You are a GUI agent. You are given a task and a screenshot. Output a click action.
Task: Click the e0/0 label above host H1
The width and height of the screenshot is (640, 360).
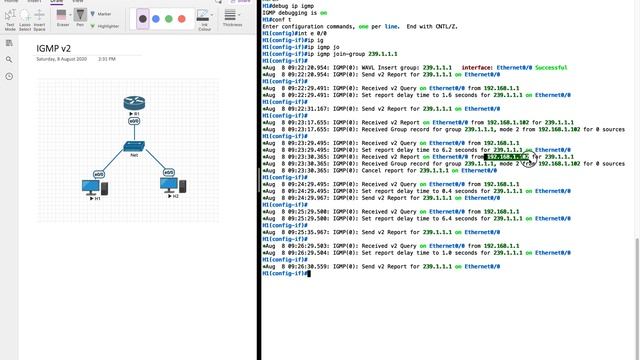click(x=99, y=174)
